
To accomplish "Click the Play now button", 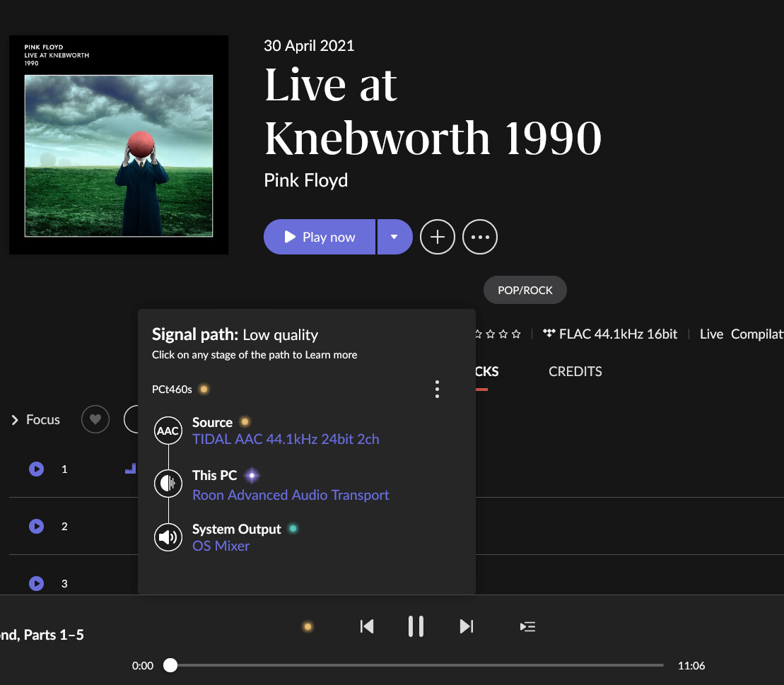I will click(320, 237).
